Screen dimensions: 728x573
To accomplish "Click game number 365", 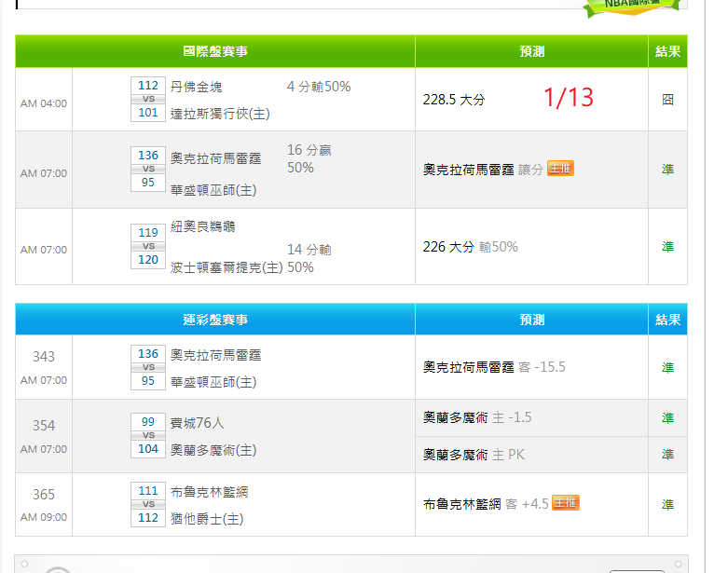I will coord(44,495).
